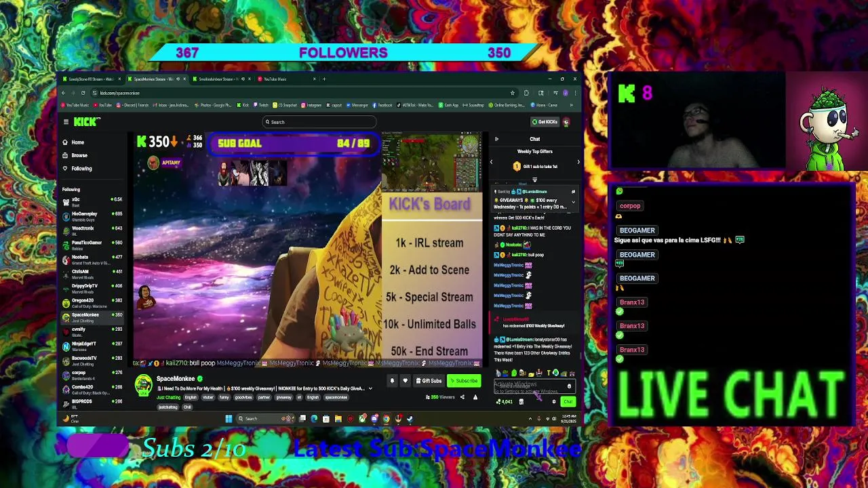Open the chat rules icon
868x488 pixels.
click(x=521, y=402)
